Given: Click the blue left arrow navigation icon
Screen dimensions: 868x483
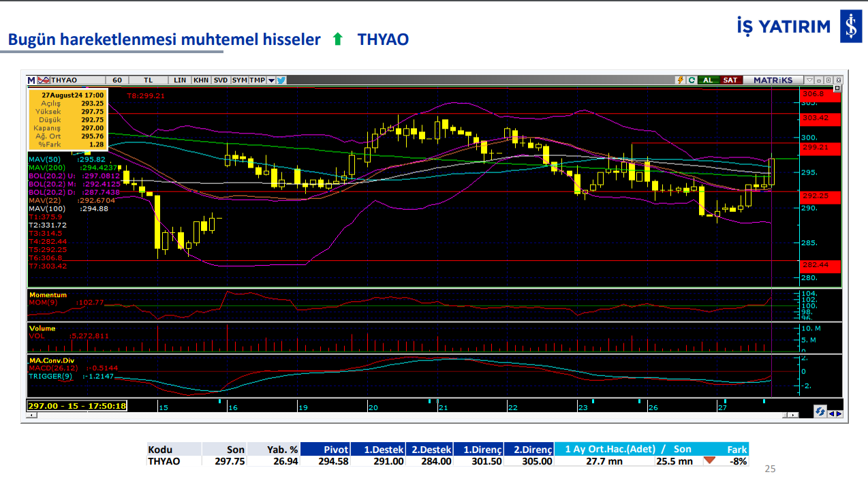Looking at the screenshot, I should click(831, 413).
